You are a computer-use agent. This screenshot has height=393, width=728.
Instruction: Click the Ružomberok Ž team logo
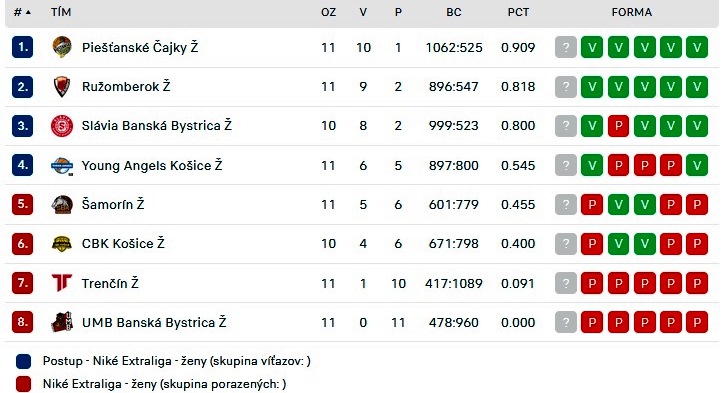pos(62,86)
